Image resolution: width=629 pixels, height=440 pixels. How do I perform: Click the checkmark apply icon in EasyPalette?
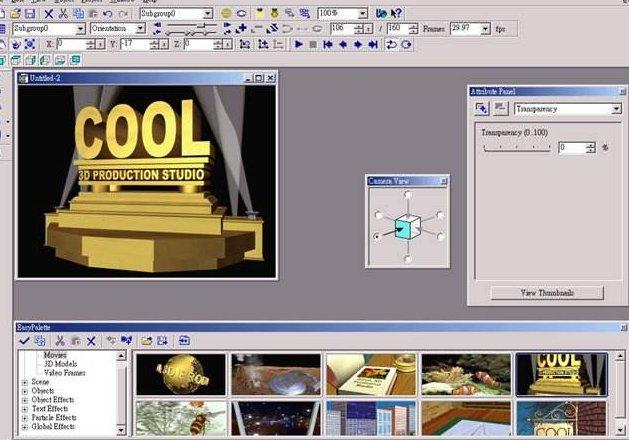pos(24,341)
